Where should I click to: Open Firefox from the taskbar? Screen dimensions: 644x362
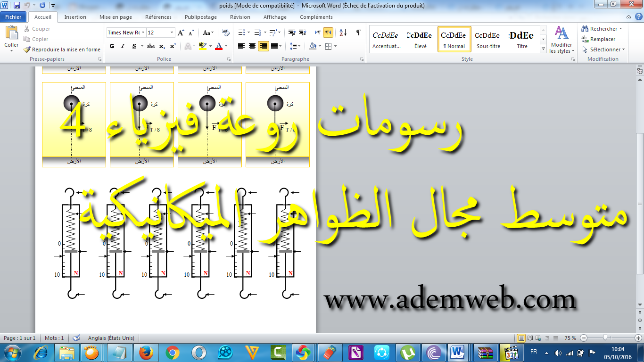(x=146, y=353)
